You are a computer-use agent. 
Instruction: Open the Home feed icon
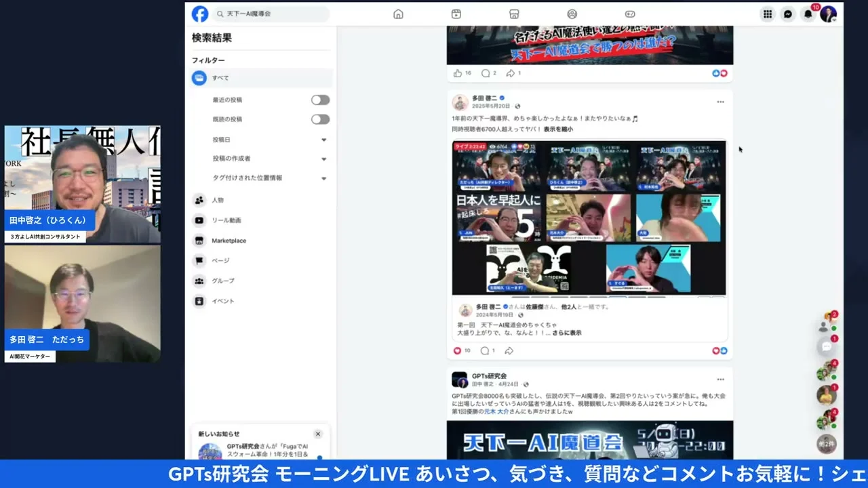pos(398,14)
